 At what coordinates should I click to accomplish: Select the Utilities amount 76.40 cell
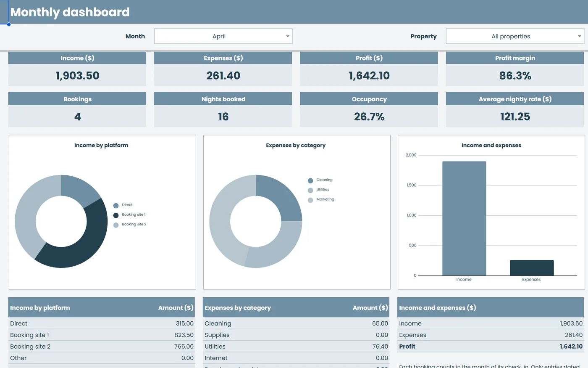pyautogui.click(x=380, y=347)
